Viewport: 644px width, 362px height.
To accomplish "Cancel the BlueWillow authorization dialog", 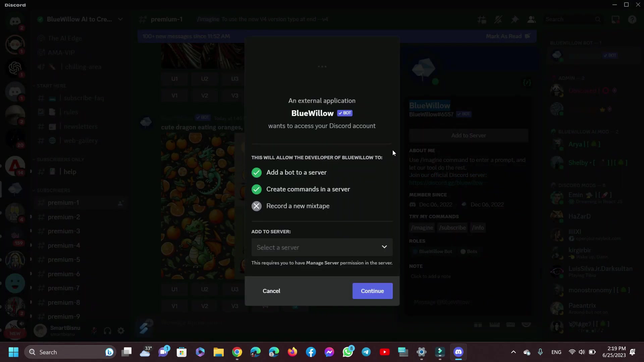I will 271,291.
